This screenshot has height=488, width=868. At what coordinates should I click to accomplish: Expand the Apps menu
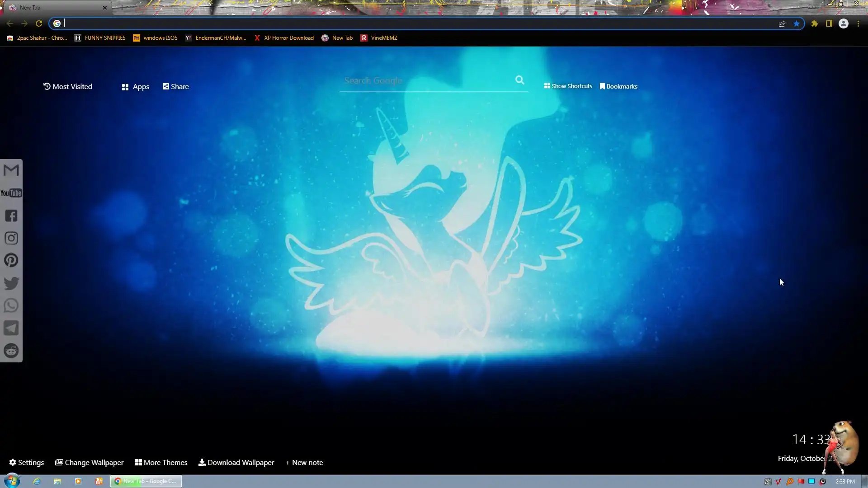pyautogui.click(x=136, y=87)
